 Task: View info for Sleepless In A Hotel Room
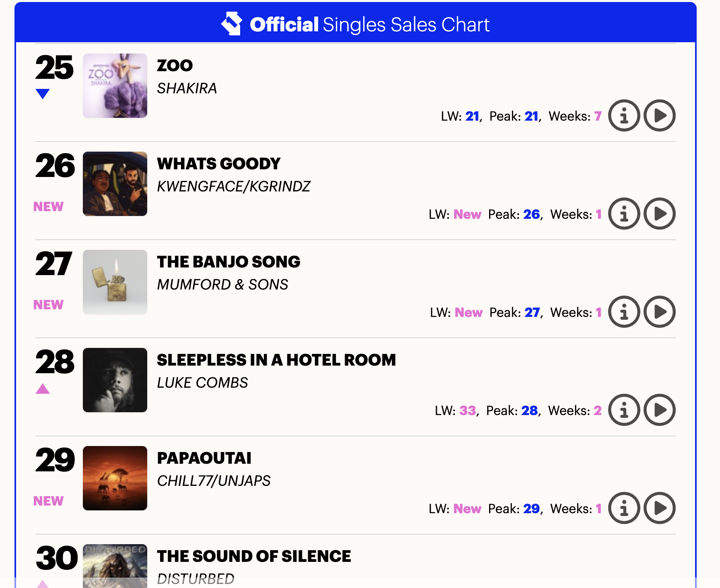click(624, 410)
